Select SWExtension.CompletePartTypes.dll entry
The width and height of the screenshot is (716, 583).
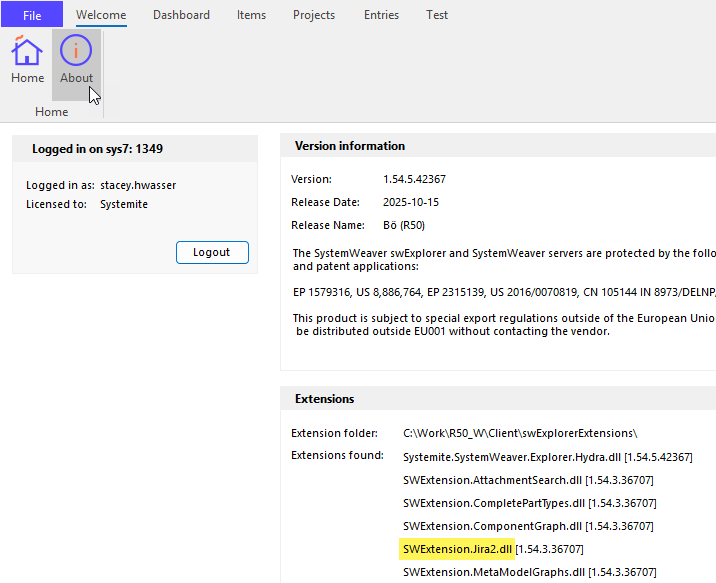[x=530, y=503]
